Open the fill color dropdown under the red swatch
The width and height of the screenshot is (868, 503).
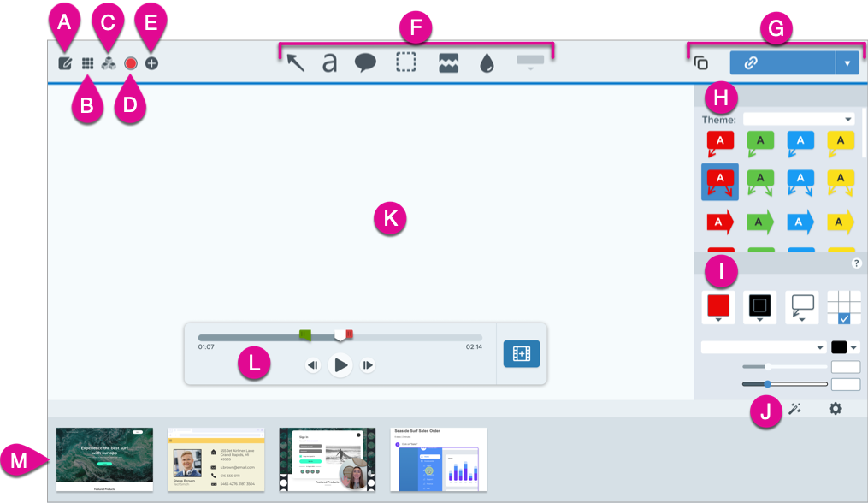(x=718, y=320)
